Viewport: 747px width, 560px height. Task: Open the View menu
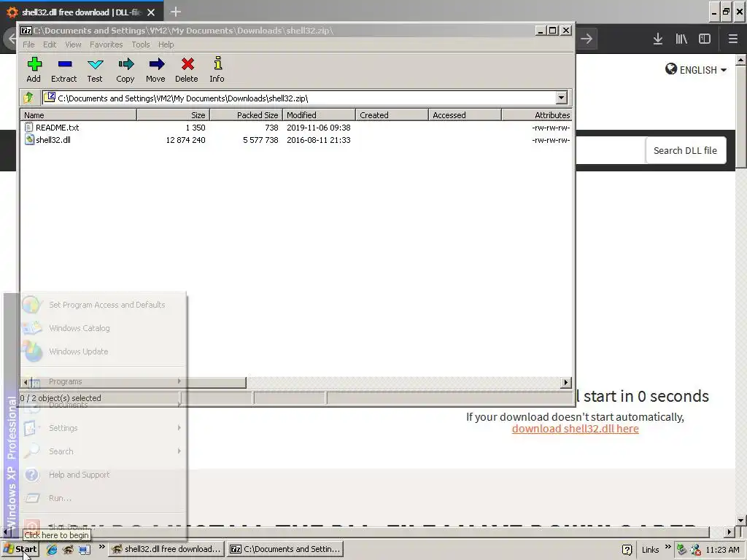(x=73, y=44)
